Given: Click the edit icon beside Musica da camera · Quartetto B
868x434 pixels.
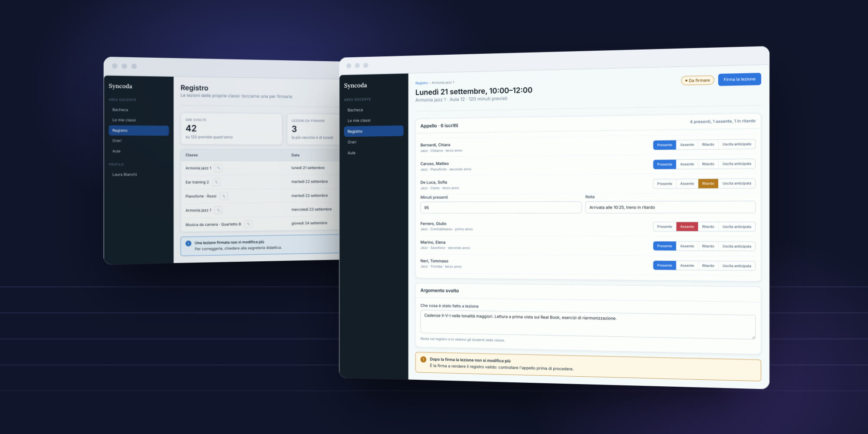Looking at the screenshot, I should [x=248, y=224].
